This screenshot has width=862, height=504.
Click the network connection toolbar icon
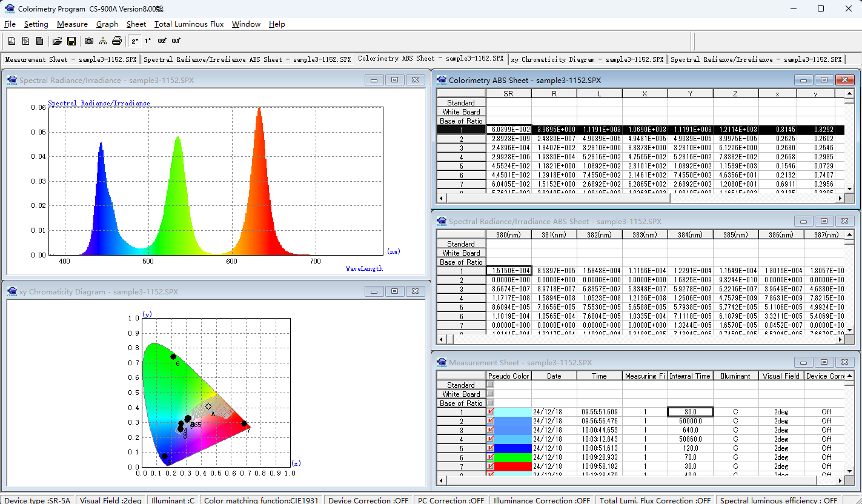coord(103,41)
